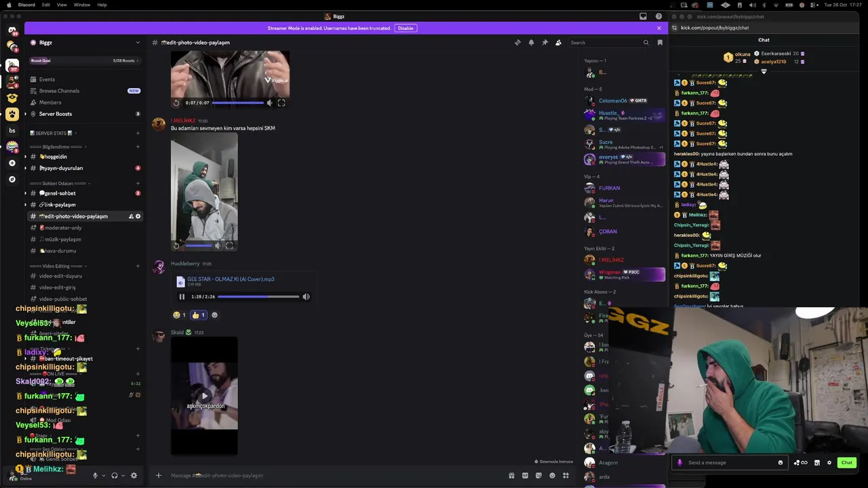Image resolution: width=868 pixels, height=488 pixels.
Task: Deafen with headphones icon
Action: 114,475
